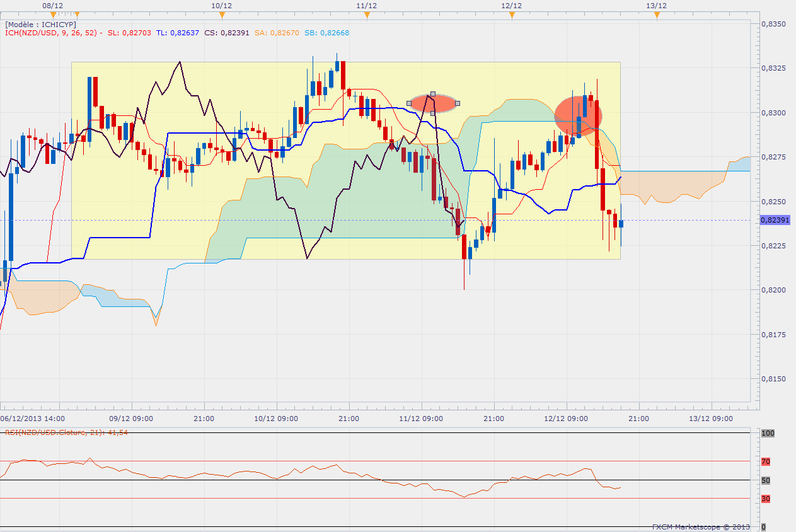
Task: Click the 0,8300 price axis label
Action: pyautogui.click(x=773, y=113)
